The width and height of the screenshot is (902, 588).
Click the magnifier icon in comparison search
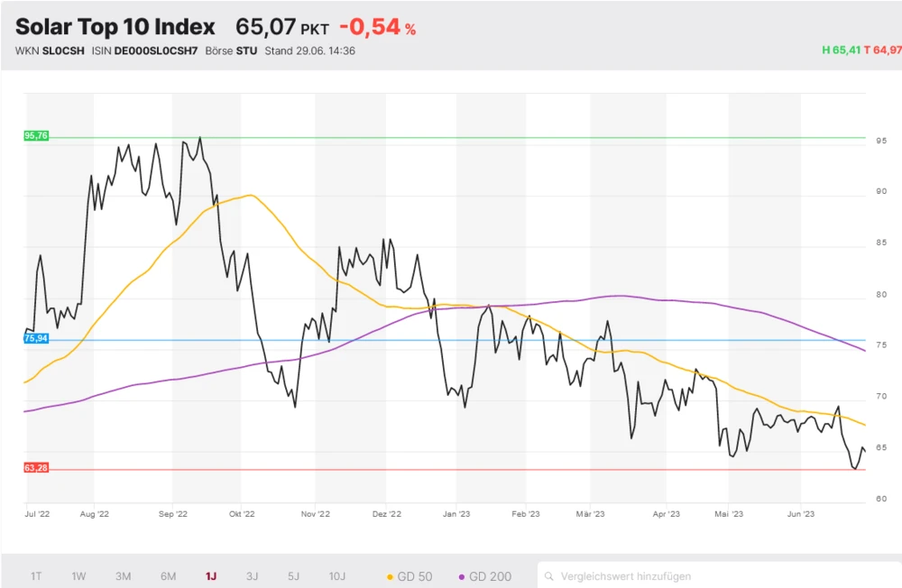(548, 575)
